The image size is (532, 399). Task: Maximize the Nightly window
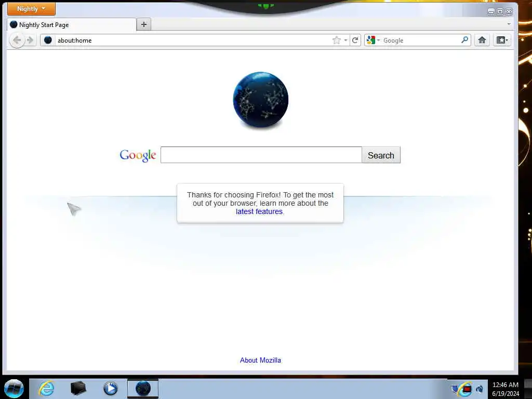pyautogui.click(x=500, y=12)
